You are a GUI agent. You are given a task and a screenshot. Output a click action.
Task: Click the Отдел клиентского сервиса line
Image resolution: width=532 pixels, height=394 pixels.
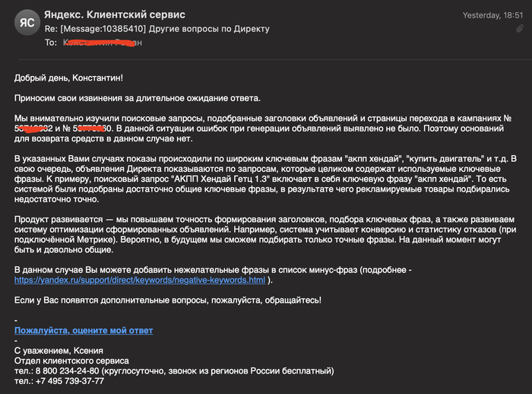pos(71,361)
